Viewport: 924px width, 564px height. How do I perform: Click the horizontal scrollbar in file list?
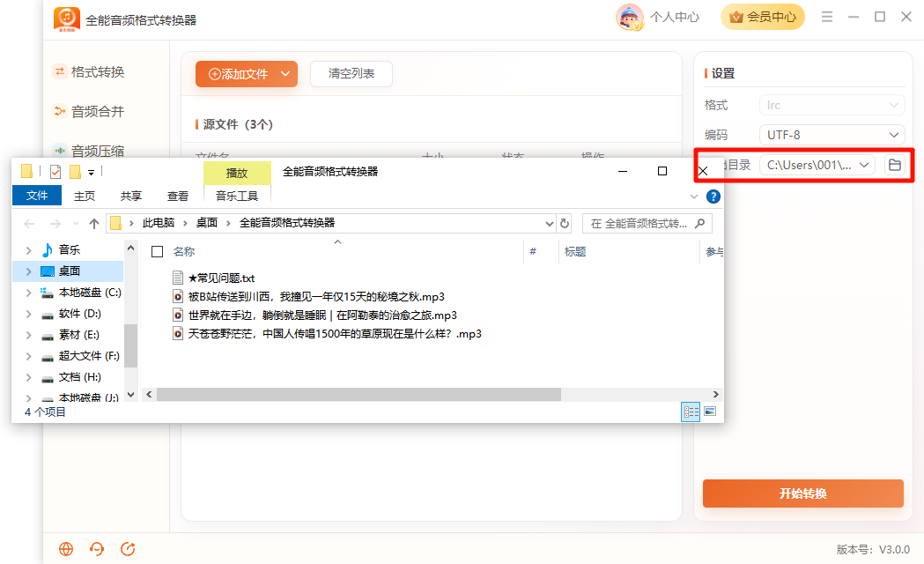(359, 394)
